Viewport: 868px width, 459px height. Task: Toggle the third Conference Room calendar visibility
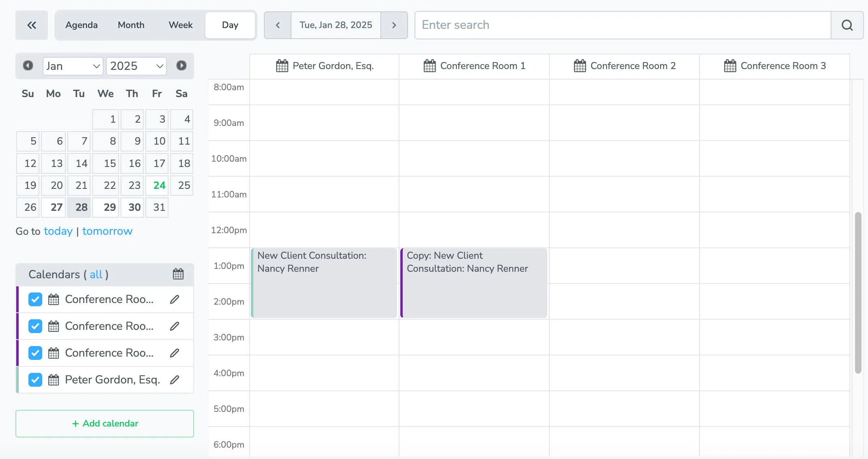35,353
